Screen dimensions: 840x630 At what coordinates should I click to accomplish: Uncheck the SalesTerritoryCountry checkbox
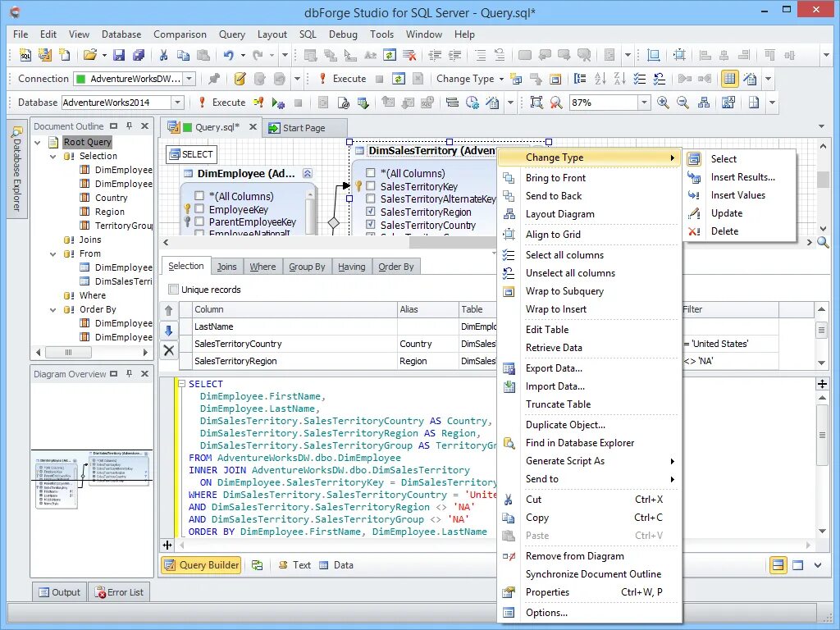click(370, 225)
